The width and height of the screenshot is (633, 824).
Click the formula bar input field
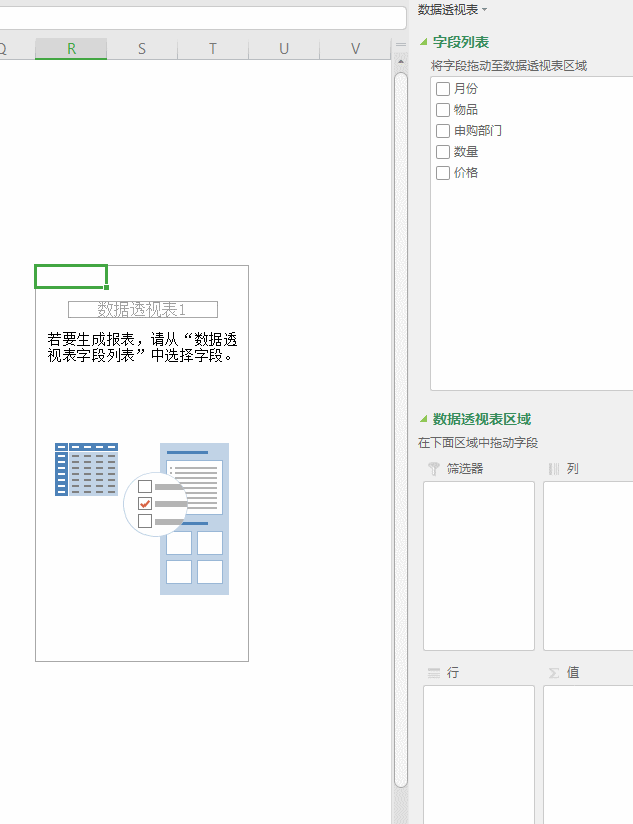(202, 18)
